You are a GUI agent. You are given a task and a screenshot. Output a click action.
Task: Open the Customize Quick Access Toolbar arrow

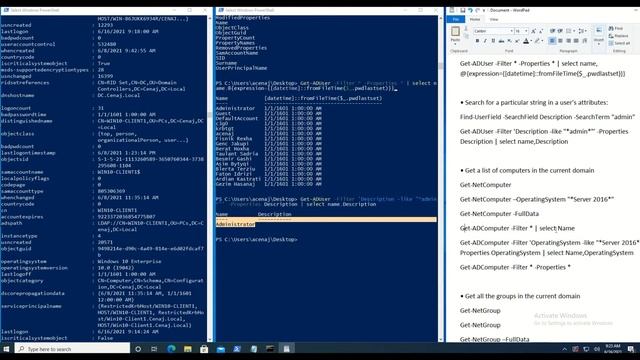tap(484, 10)
